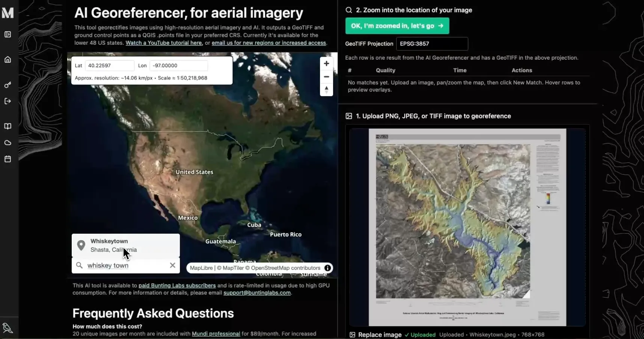Open the documentation book icon
The image size is (644, 339).
[x=8, y=126]
